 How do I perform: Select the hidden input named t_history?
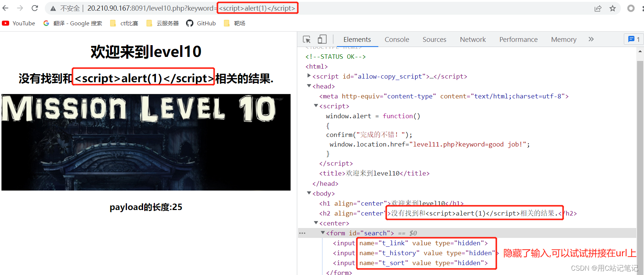click(x=416, y=253)
